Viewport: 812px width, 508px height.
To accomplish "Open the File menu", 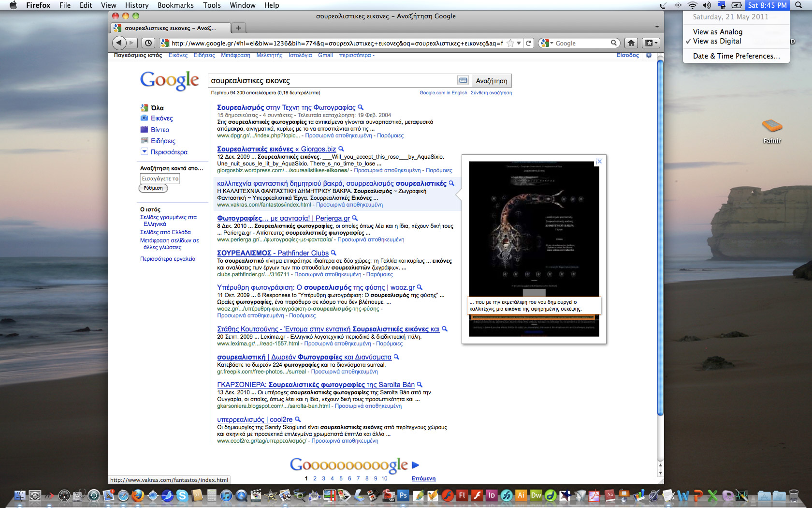I will [x=65, y=5].
